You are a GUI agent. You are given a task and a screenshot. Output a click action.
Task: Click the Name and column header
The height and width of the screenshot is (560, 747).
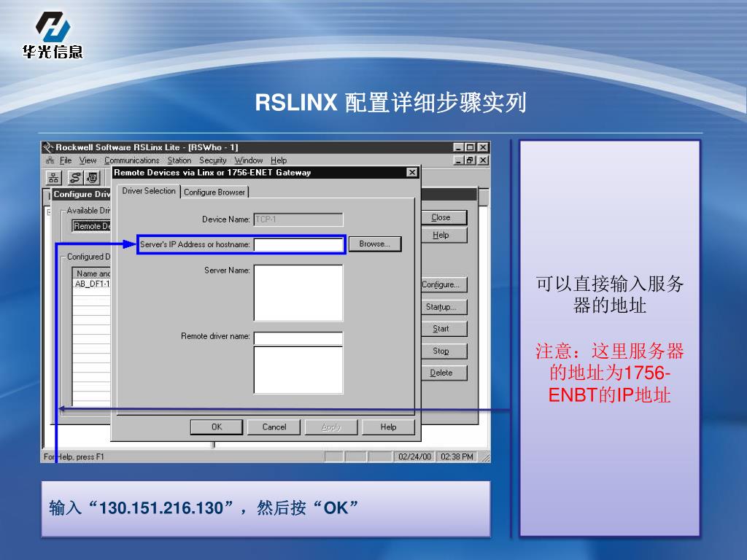[92, 273]
